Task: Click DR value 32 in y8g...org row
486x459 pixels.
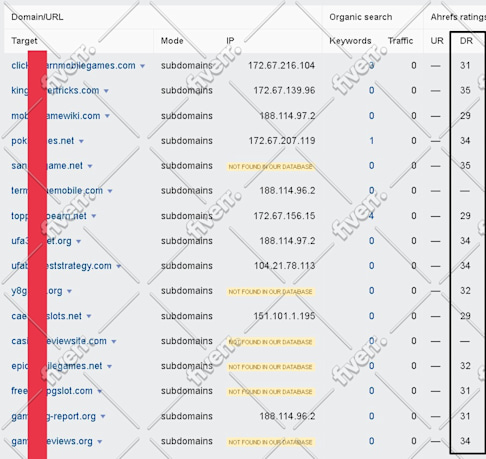Action: click(x=465, y=291)
